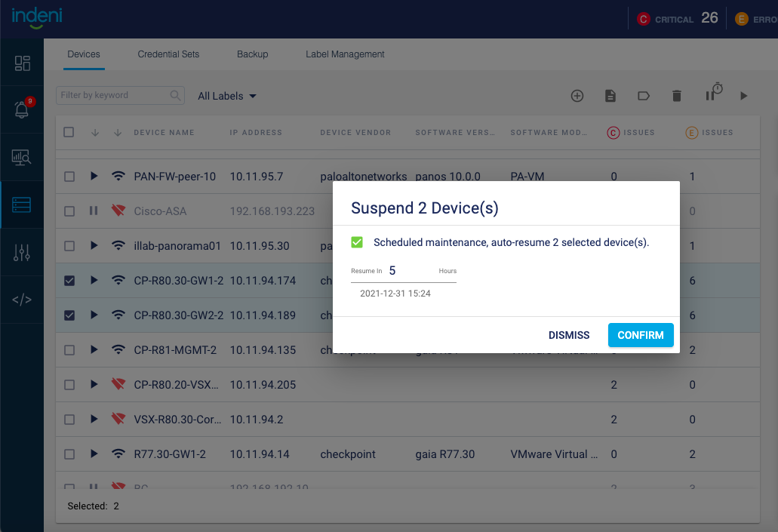Image resolution: width=778 pixels, height=532 pixels.
Task: Check the CP-R81-MGMT-2 row checkbox
Action: pyautogui.click(x=69, y=350)
